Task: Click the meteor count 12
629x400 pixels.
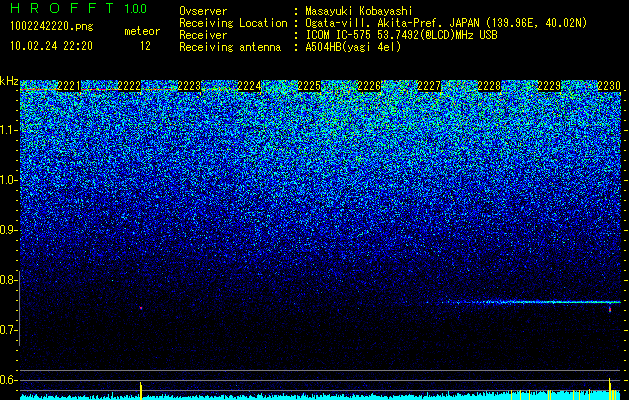Action: (x=145, y=46)
